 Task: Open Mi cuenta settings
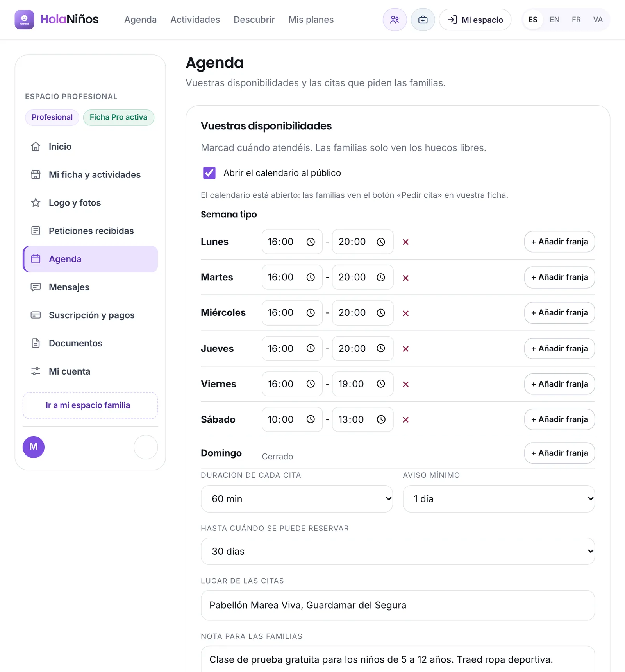[x=90, y=371]
